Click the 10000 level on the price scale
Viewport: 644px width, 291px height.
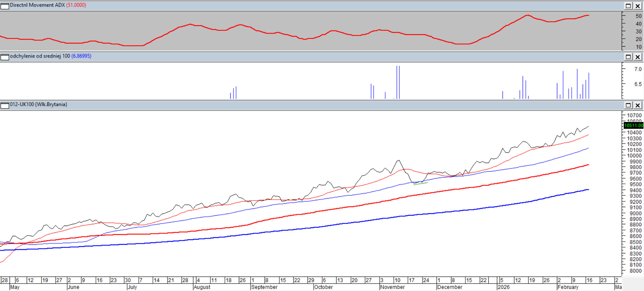634,156
